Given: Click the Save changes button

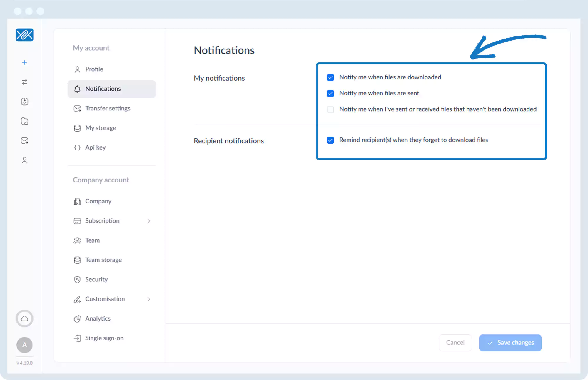Looking at the screenshot, I should click(x=510, y=343).
